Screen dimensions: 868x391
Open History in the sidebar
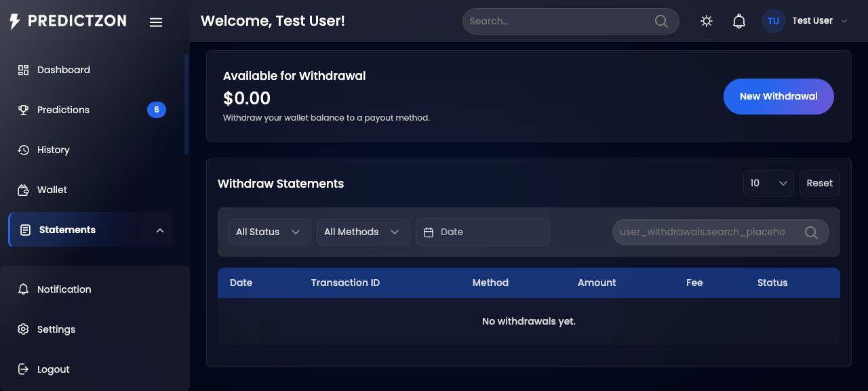(90, 150)
